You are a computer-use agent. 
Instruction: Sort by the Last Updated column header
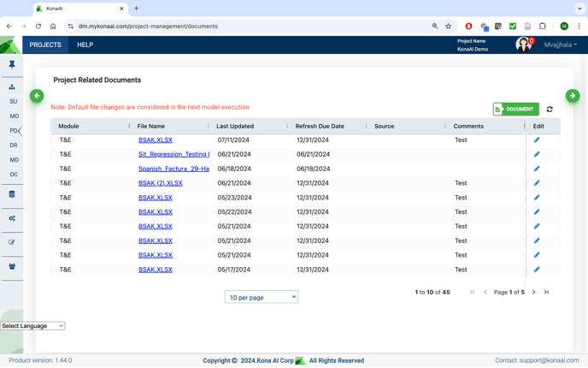point(235,126)
